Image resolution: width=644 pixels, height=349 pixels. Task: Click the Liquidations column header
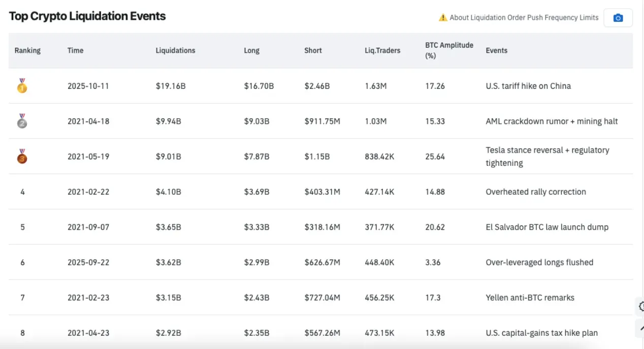pyautogui.click(x=175, y=51)
